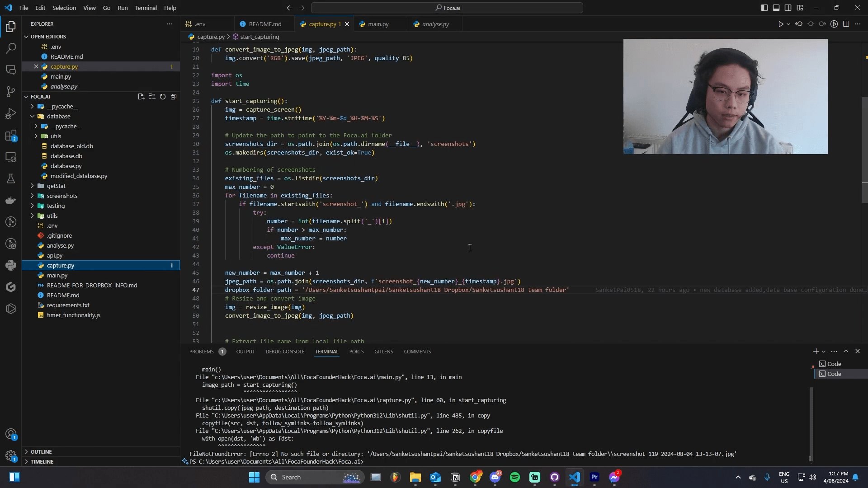868x488 pixels.
Task: Expand the getStat folder
Action: (x=32, y=186)
